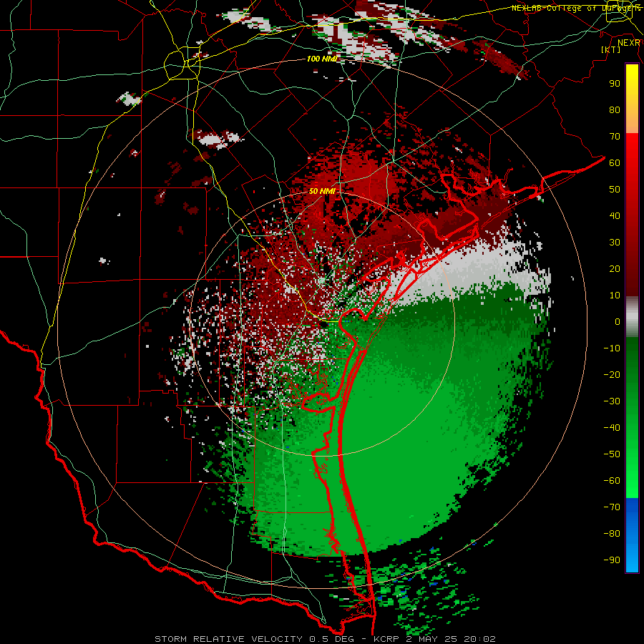The height and width of the screenshot is (644, 644).
Task: Pick the blue bottom segment of the color bar
Action: pyautogui.click(x=632, y=535)
